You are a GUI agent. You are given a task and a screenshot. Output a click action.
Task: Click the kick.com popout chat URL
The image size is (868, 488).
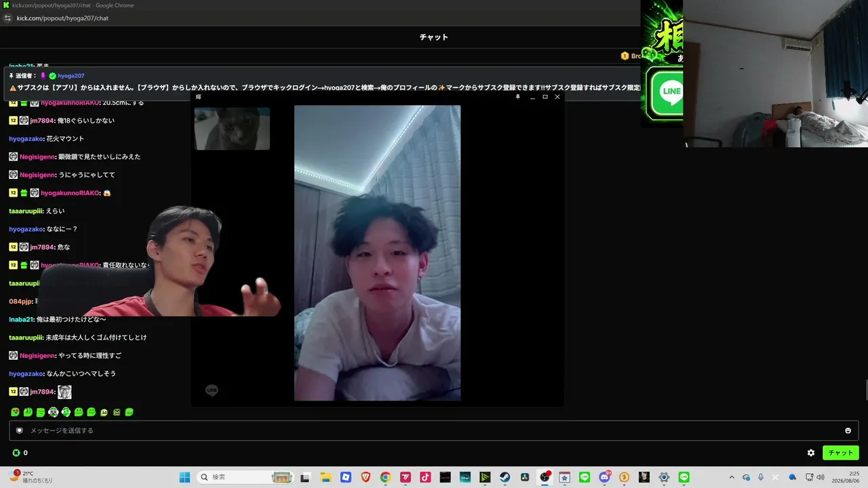(62, 18)
